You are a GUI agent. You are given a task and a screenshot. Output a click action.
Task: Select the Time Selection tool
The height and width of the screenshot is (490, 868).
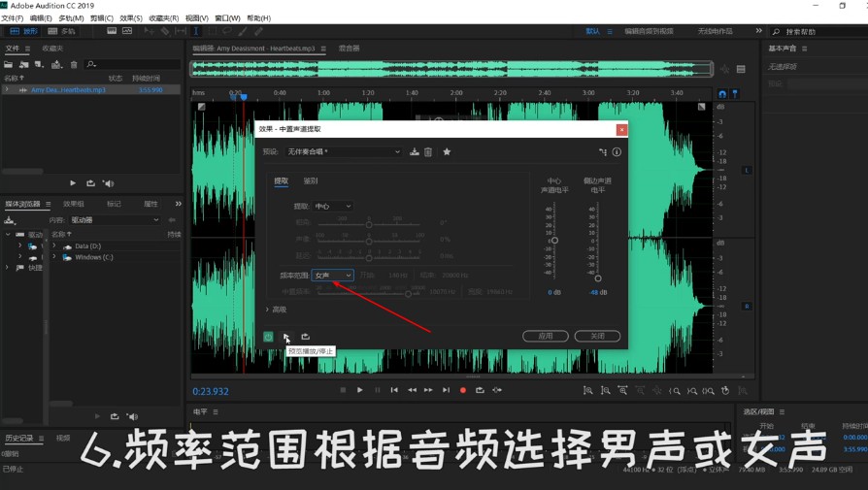pyautogui.click(x=196, y=31)
